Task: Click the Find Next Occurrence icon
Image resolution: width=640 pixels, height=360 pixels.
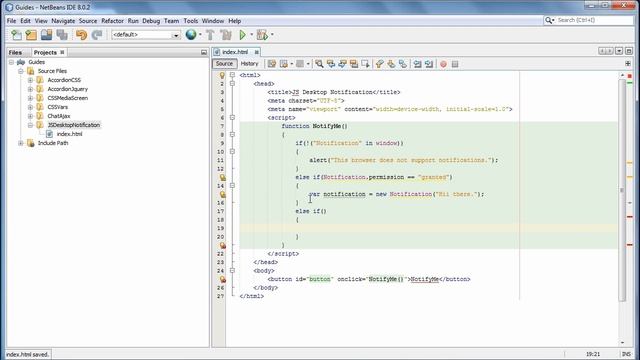Action: coord(342,64)
